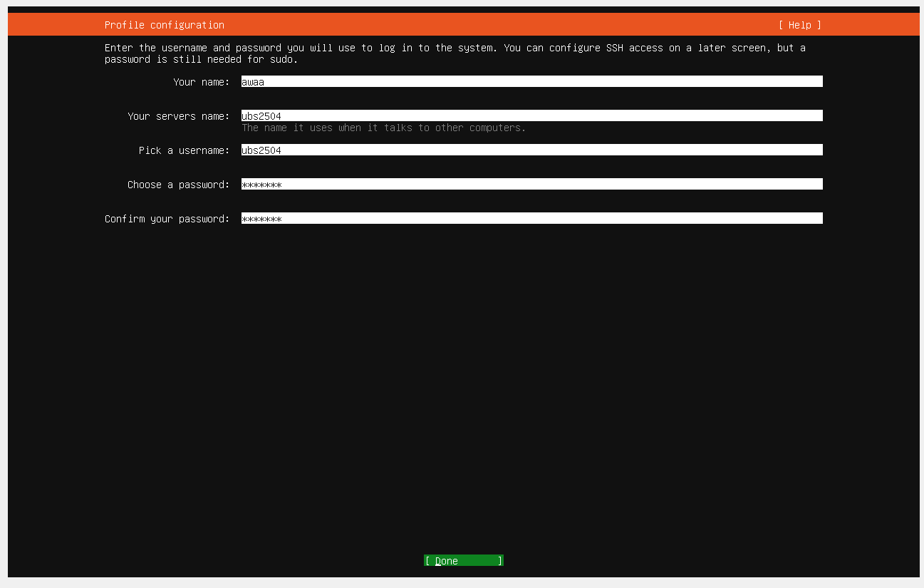The width and height of the screenshot is (924, 588).
Task: Click the 'Choose a password:' label
Action: click(179, 185)
